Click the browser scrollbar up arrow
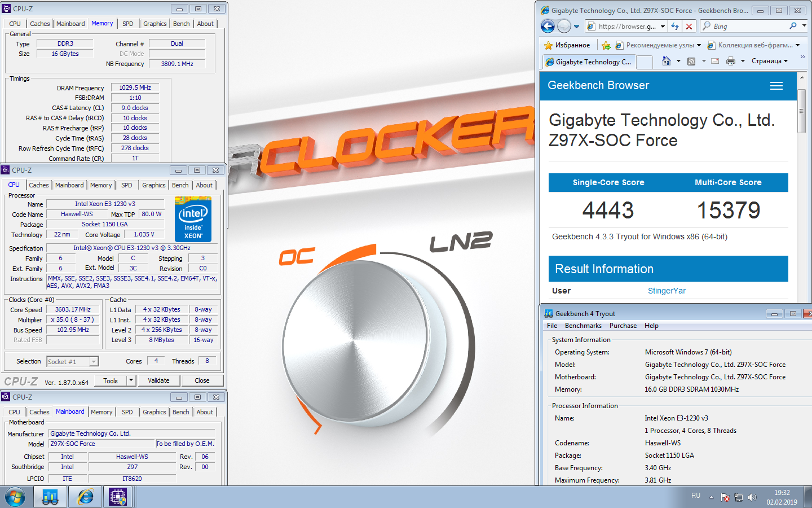Viewport: 812px width, 508px height. click(801, 76)
